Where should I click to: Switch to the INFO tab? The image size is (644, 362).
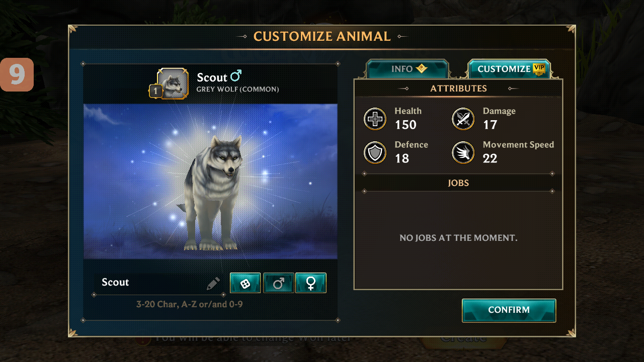407,69
